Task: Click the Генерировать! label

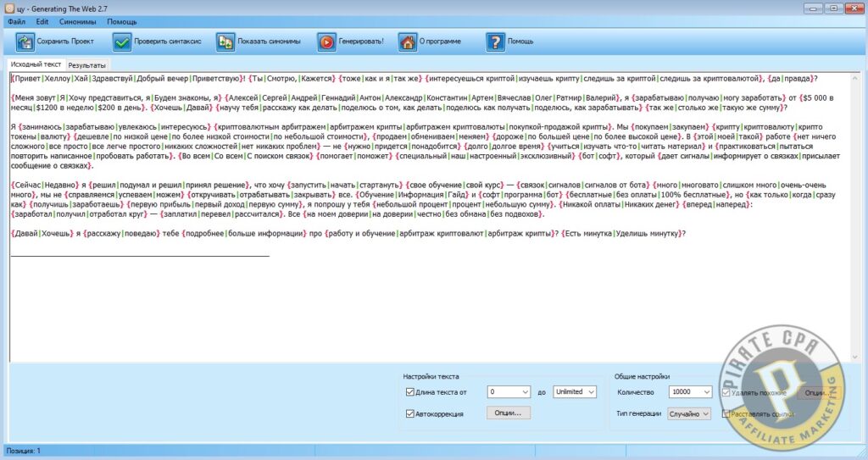Action: coord(361,42)
